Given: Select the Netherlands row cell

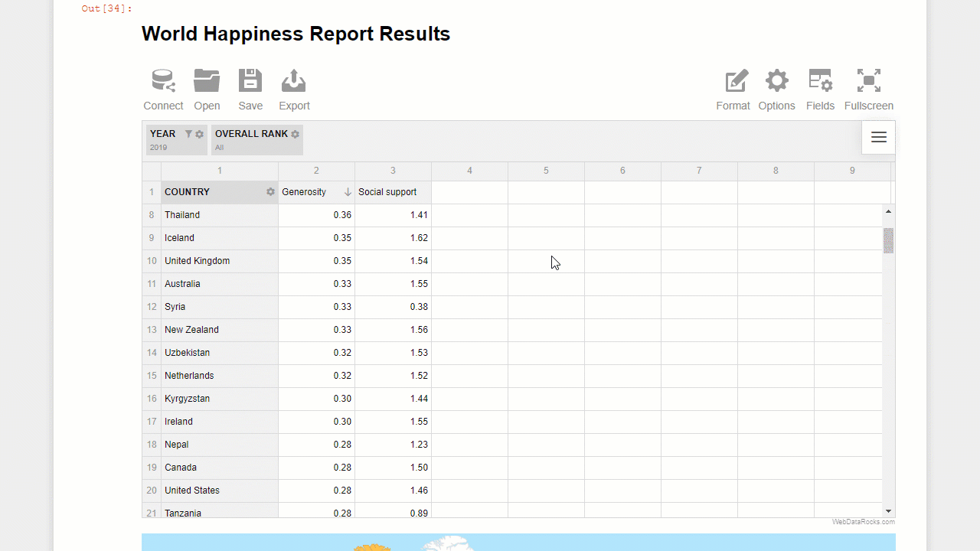Looking at the screenshot, I should tap(220, 376).
